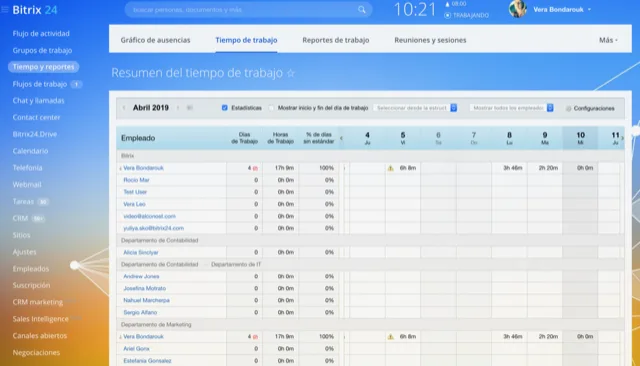
Task: Open Rocio Mar employee link
Action: (x=136, y=180)
